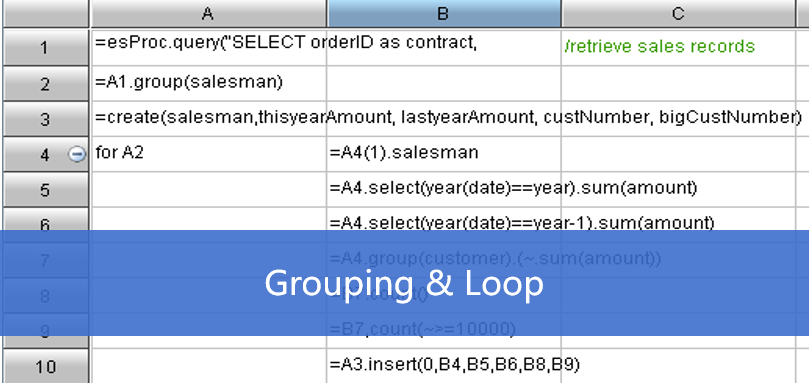Select the year-1 sum(amount) cell
Viewport: 809px width, 383px height.
coord(444,219)
